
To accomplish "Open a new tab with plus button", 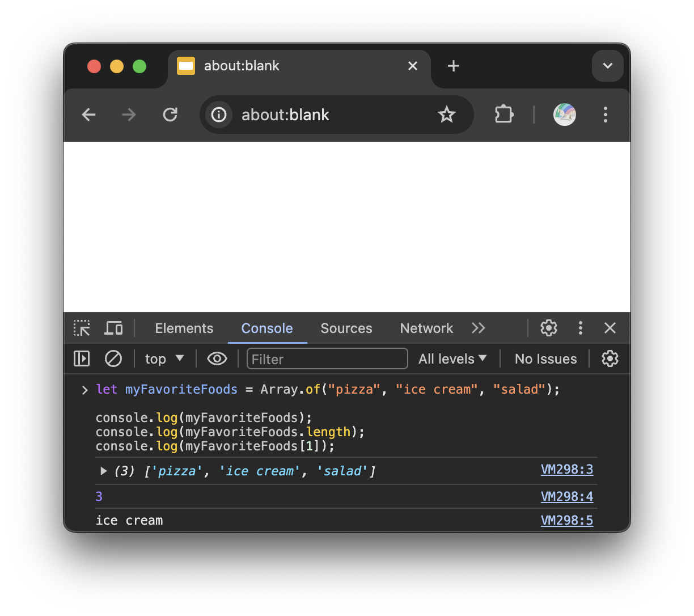I will (454, 66).
